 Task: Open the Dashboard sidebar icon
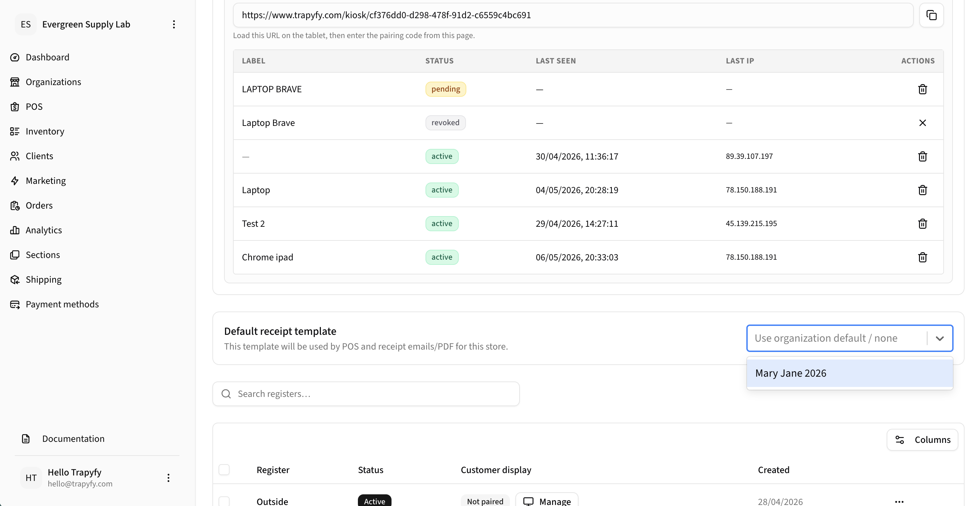[x=15, y=57]
